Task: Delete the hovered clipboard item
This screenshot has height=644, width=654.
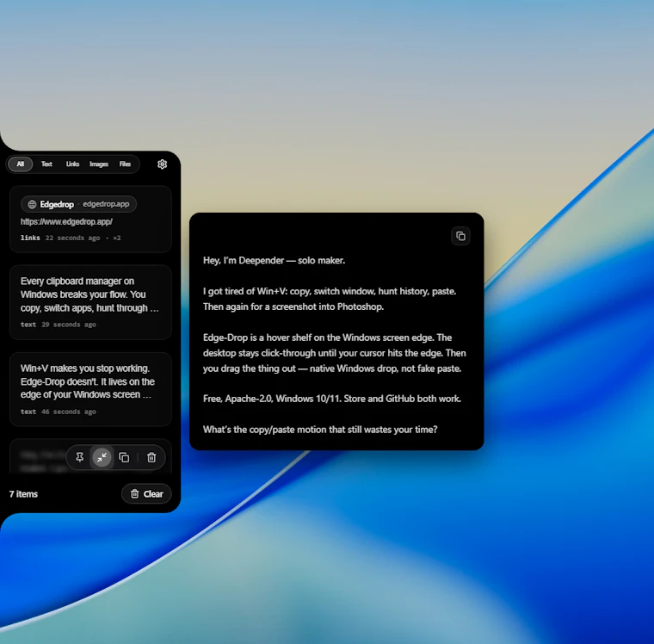Action: click(151, 457)
